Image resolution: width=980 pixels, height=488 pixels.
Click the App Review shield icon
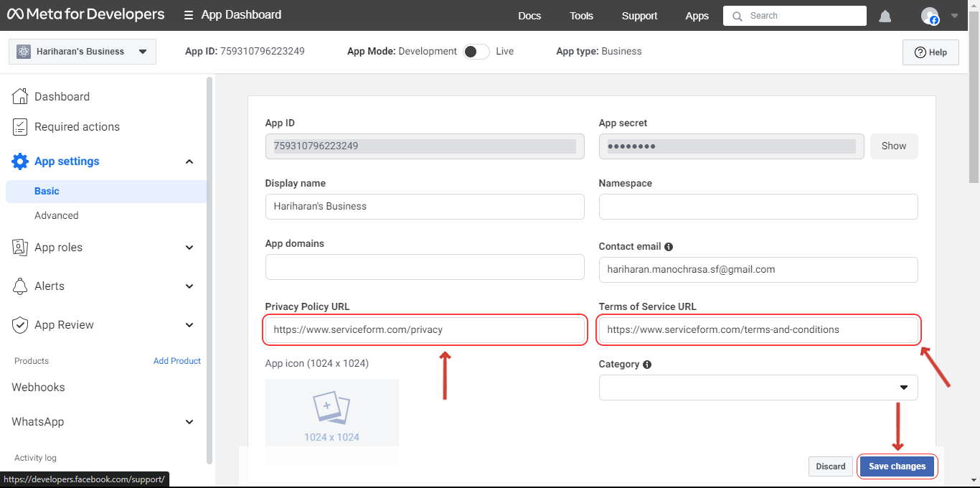click(x=20, y=325)
